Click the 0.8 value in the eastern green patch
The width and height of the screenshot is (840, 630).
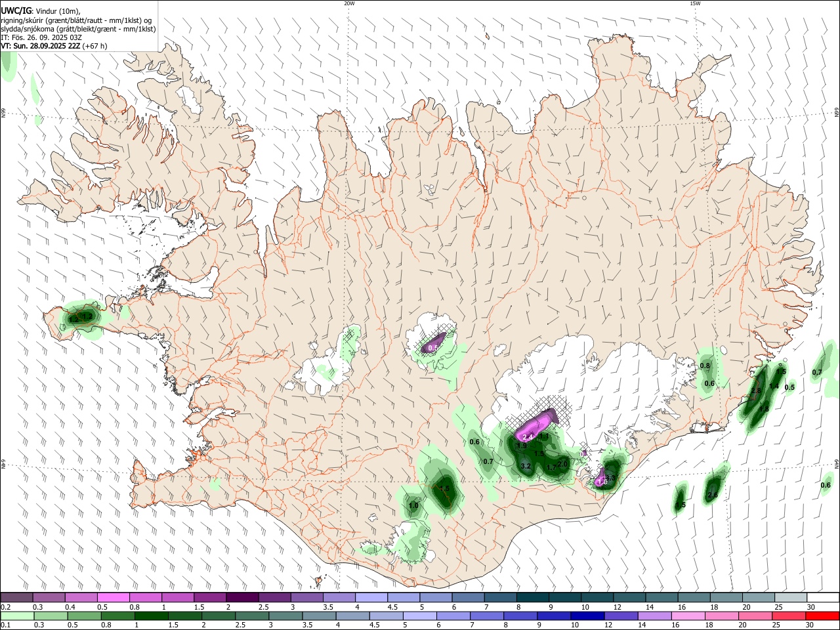pyautogui.click(x=705, y=366)
